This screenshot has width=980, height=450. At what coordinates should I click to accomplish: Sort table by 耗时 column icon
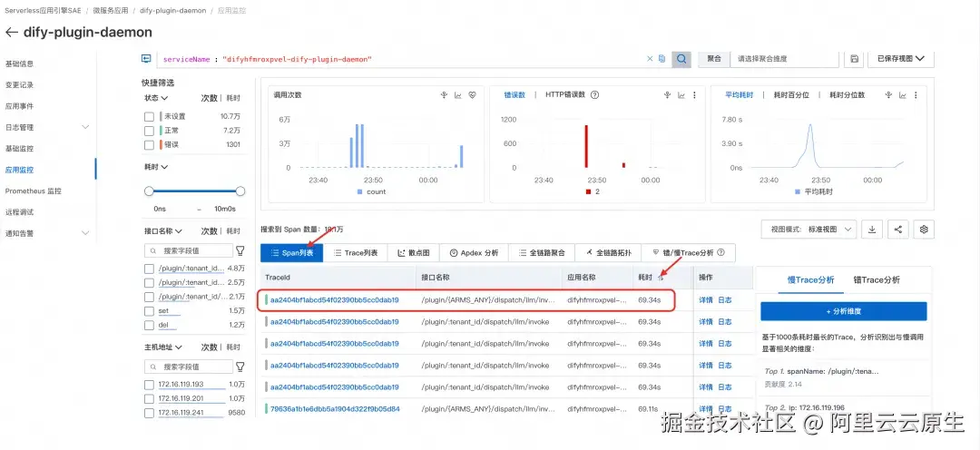click(660, 278)
